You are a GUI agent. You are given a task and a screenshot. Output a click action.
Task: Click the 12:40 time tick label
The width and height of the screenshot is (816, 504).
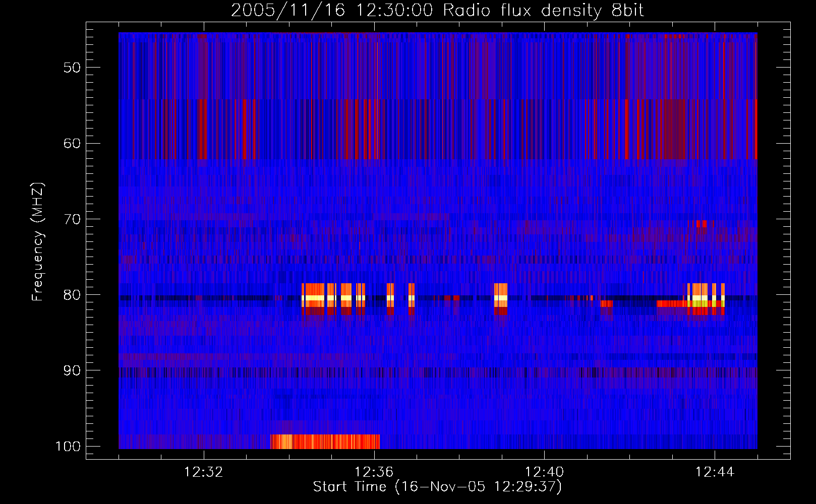pyautogui.click(x=545, y=472)
